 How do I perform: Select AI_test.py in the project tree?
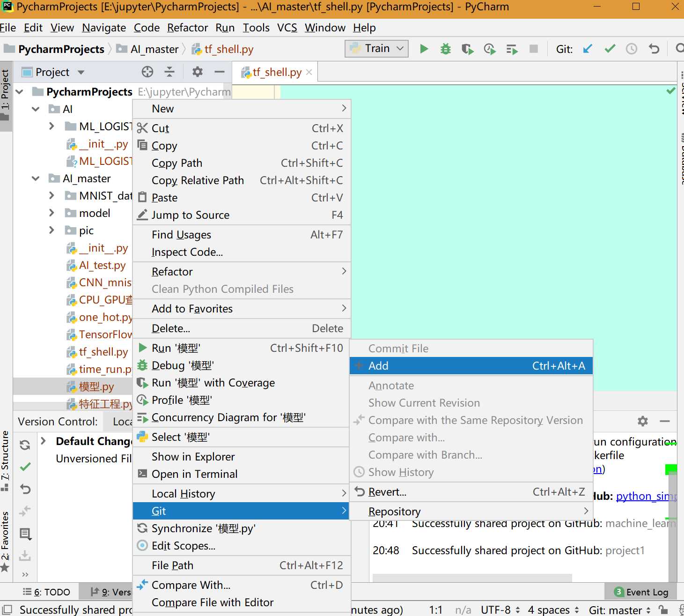tap(96, 265)
